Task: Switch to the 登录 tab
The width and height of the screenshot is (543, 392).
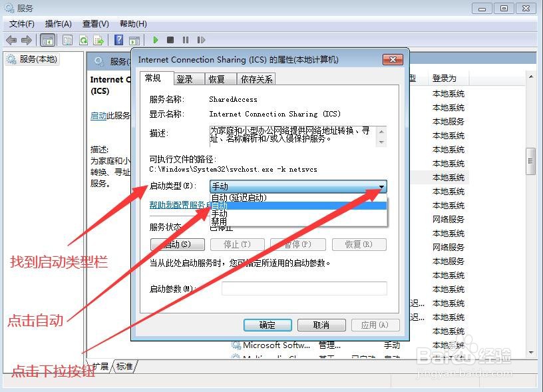Action: pyautogui.click(x=189, y=79)
